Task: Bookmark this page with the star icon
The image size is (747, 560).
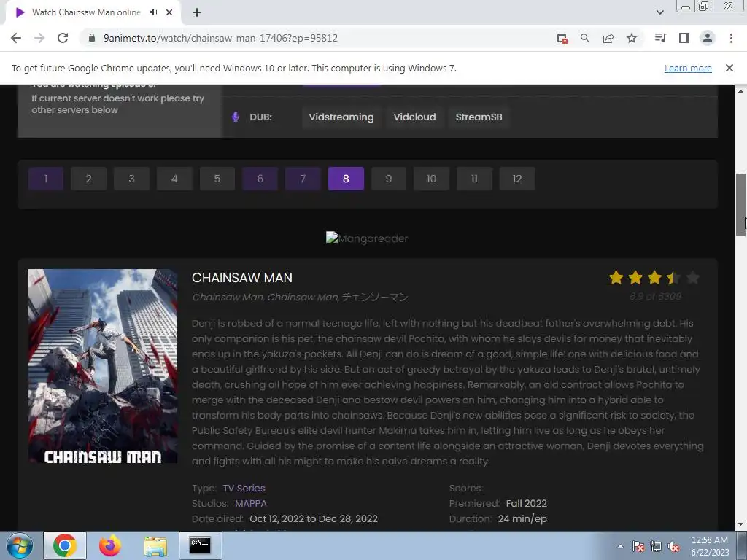Action: pos(632,38)
